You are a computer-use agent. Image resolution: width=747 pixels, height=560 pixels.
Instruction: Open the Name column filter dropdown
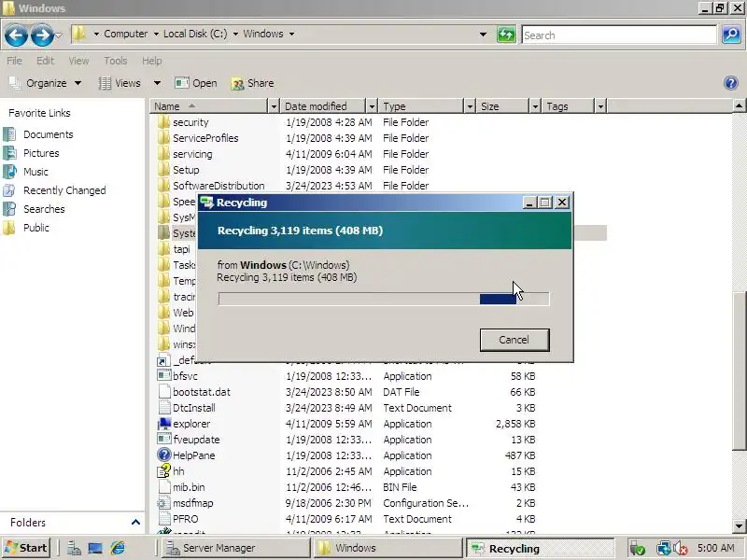tap(274, 105)
